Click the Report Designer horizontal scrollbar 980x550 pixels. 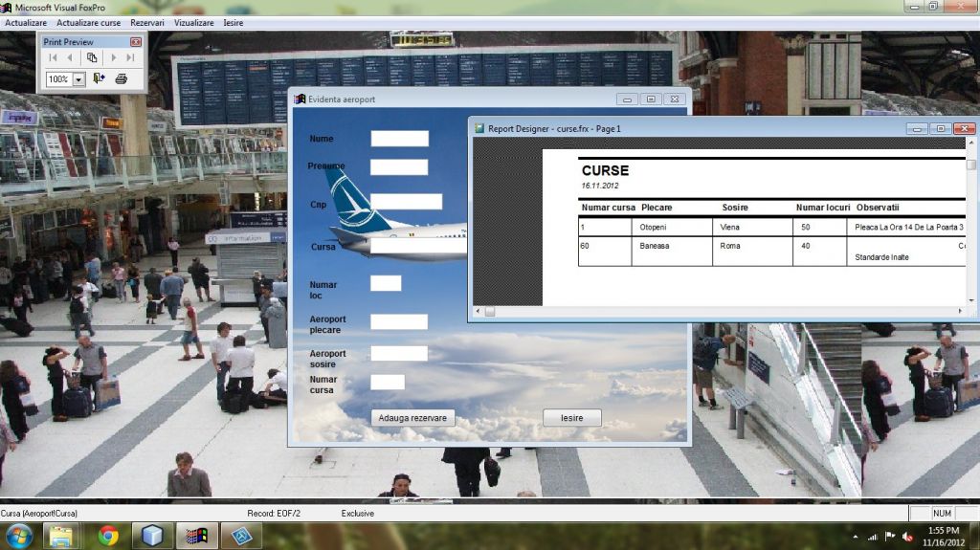pos(718,312)
